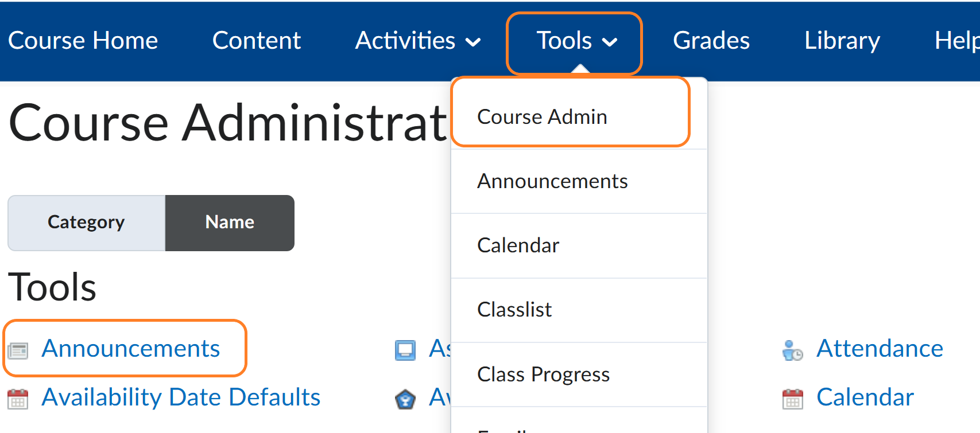The image size is (980, 433).
Task: Switch to the Name view
Action: coord(229,223)
